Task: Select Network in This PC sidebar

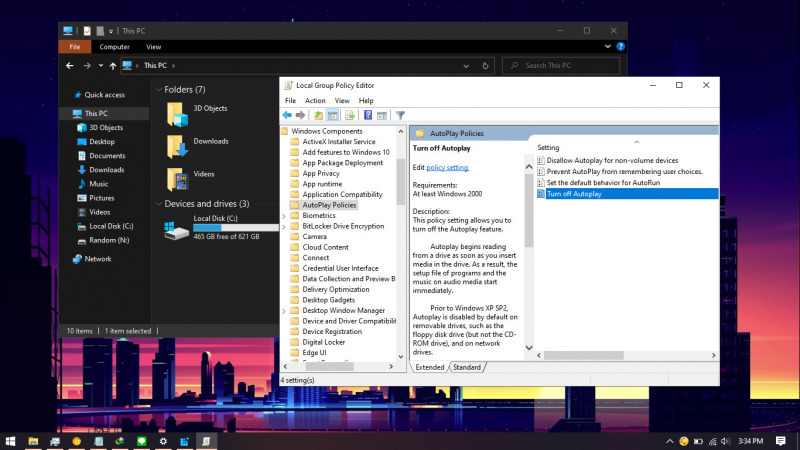Action: 97,259
